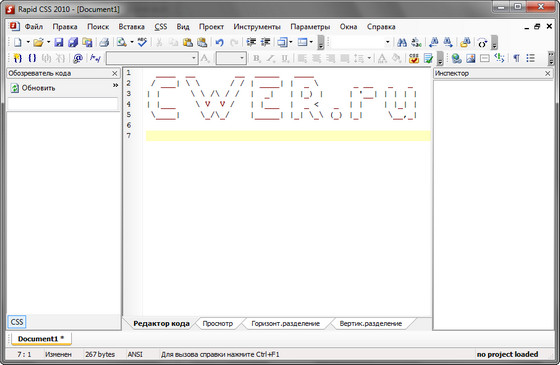Expand the panel view dropdown arrow

311,42
